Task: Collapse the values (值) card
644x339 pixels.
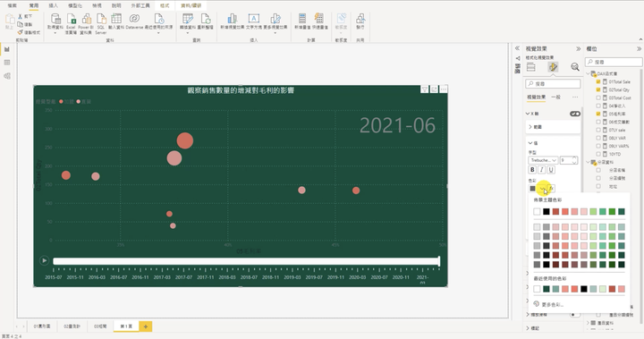Action: pos(530,143)
